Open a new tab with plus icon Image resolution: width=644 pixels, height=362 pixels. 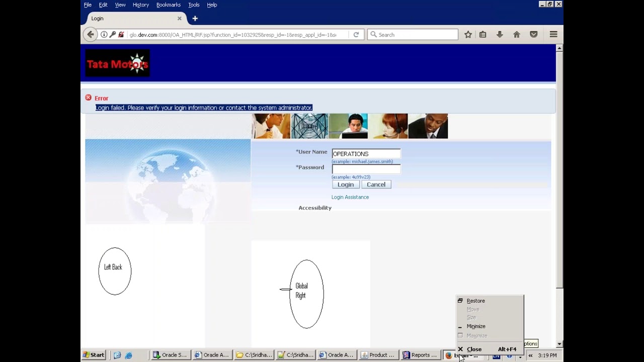pos(195,19)
